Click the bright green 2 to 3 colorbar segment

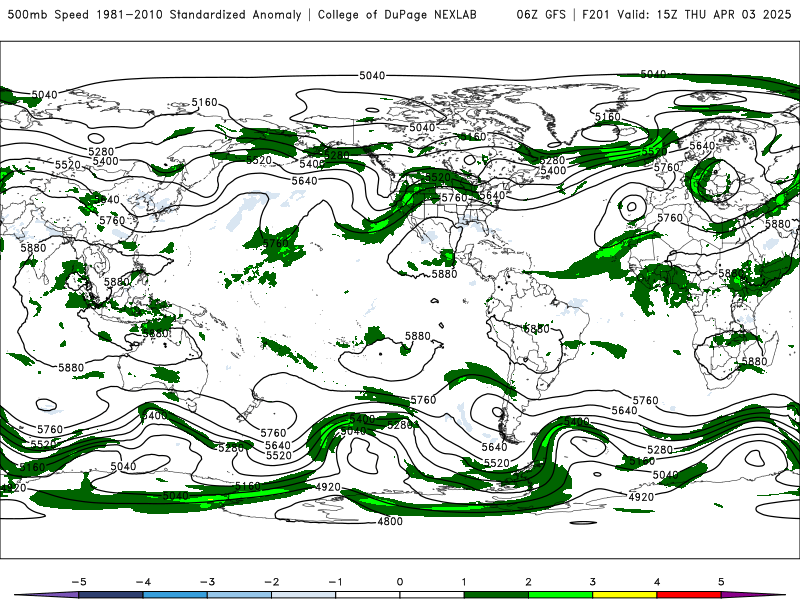coord(560,595)
